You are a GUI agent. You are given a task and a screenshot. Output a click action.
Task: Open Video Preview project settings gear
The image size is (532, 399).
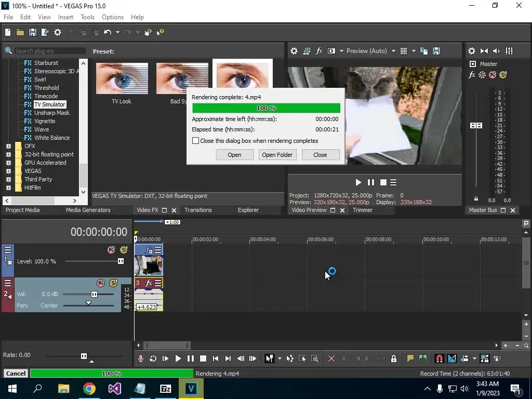point(294,51)
